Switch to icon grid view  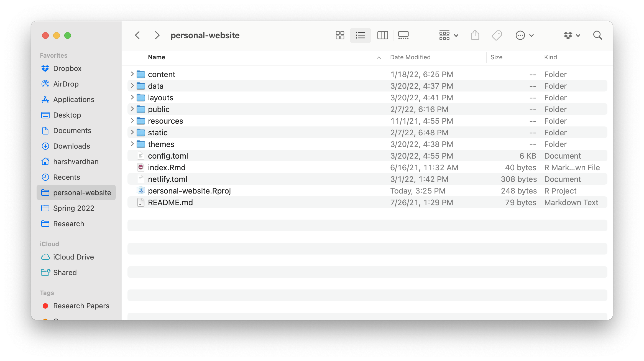[x=340, y=35]
